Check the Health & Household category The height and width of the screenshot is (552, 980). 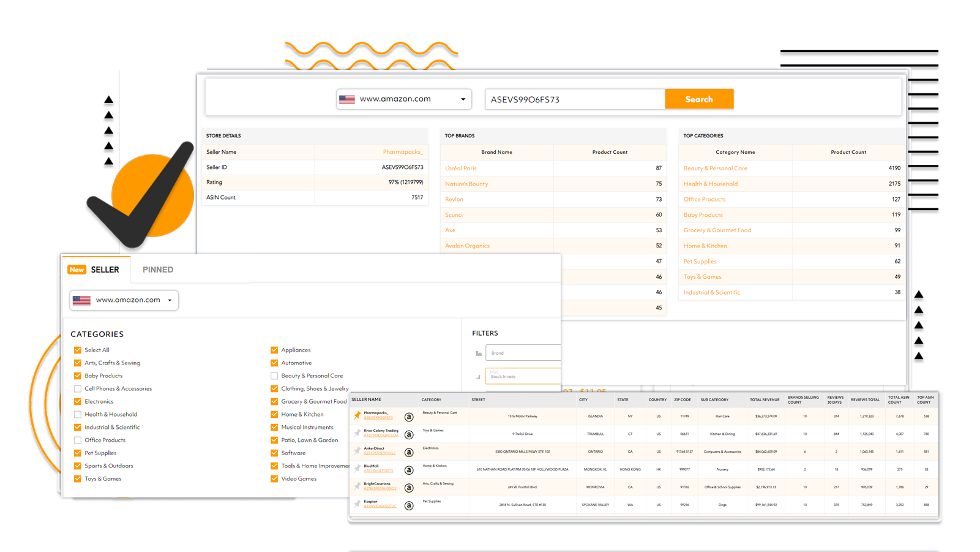point(78,414)
